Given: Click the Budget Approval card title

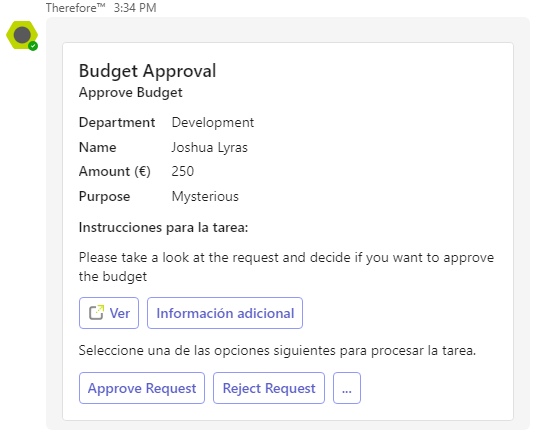Looking at the screenshot, I should 147,71.
